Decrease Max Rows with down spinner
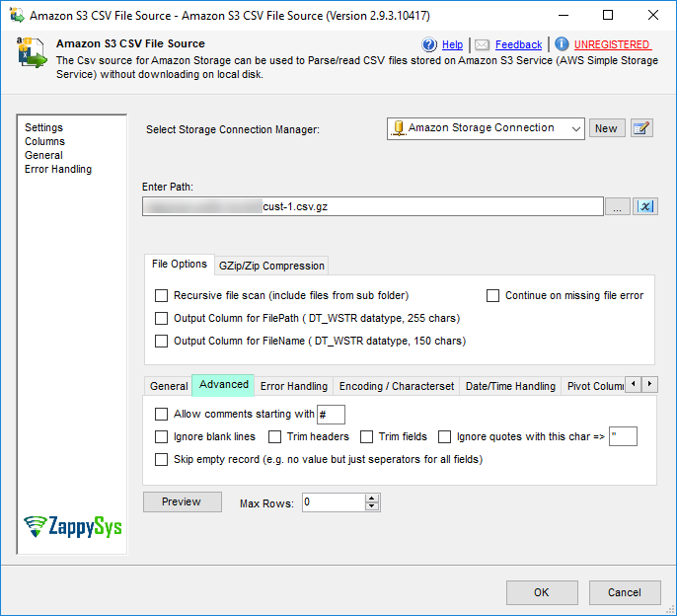Image resolution: width=677 pixels, height=616 pixels. [371, 506]
